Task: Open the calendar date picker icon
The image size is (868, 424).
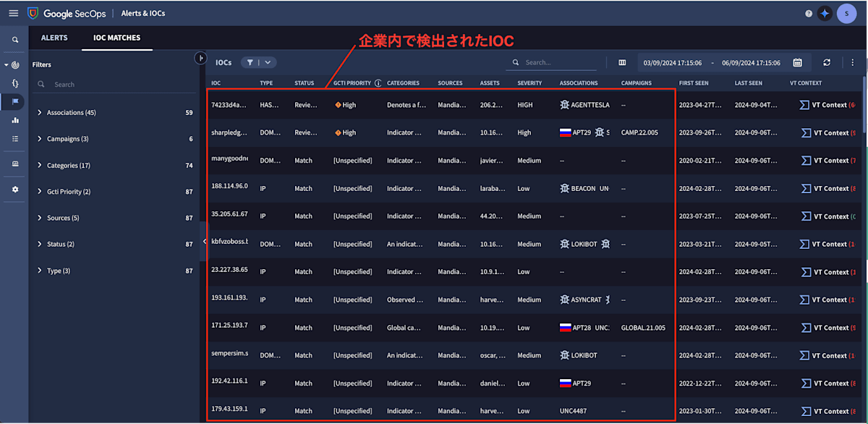Action: [x=797, y=63]
